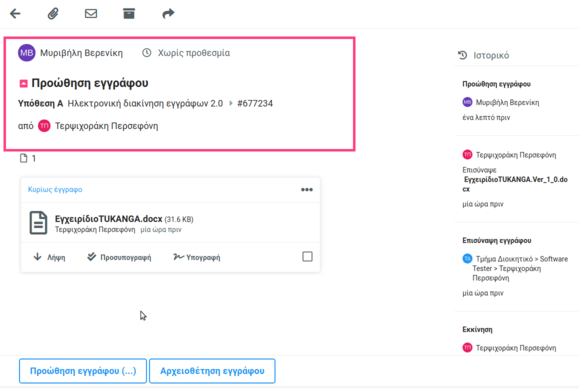The image size is (579, 389).
Task: Click Εκκίνηση history heading
Action: point(477,330)
